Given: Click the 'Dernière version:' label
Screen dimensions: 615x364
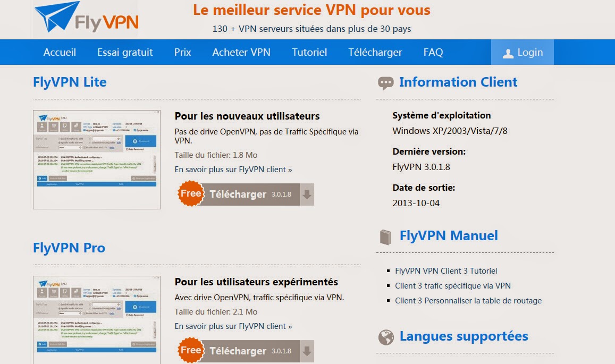Looking at the screenshot, I should (429, 151).
